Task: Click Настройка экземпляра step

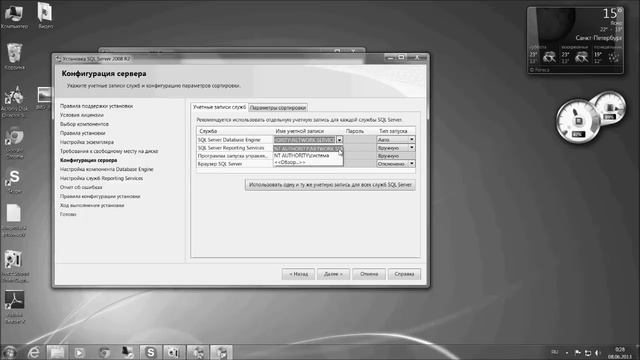Action: point(87,142)
